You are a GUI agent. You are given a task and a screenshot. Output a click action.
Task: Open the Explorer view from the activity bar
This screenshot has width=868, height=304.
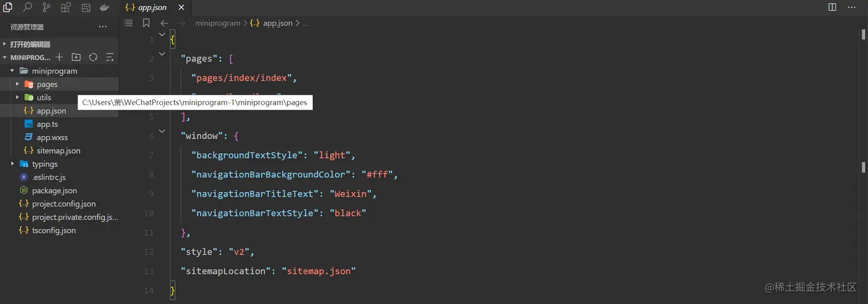8,7
